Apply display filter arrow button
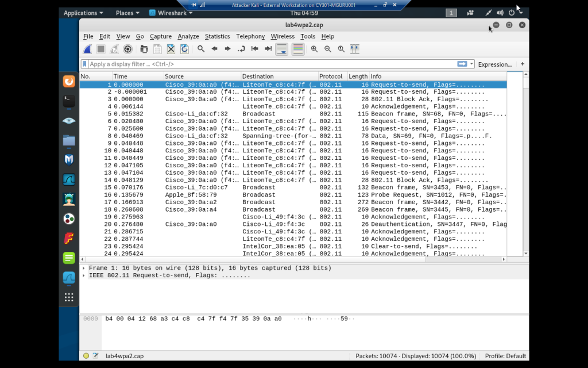 coord(462,64)
